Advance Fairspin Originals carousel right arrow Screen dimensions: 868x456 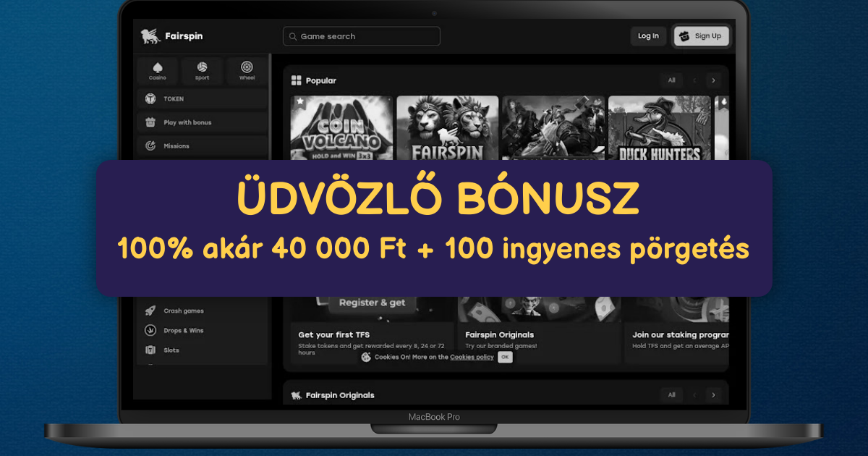pyautogui.click(x=713, y=394)
